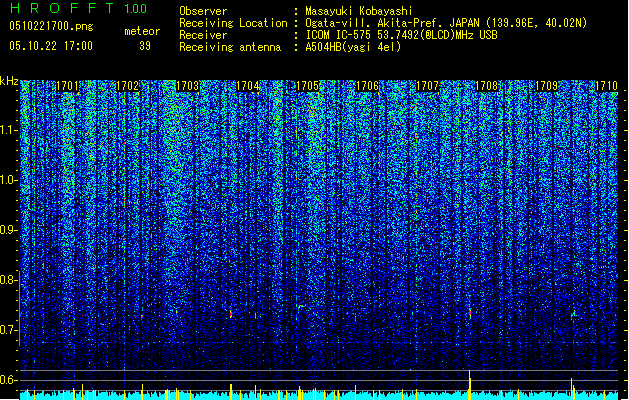Click the HROFFT 1.0.0 title text
Viewport: 629px width, 400px height.
(78, 8)
